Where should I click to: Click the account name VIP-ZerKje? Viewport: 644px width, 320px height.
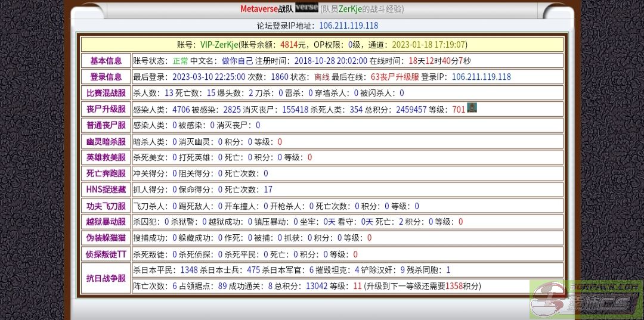(x=219, y=45)
